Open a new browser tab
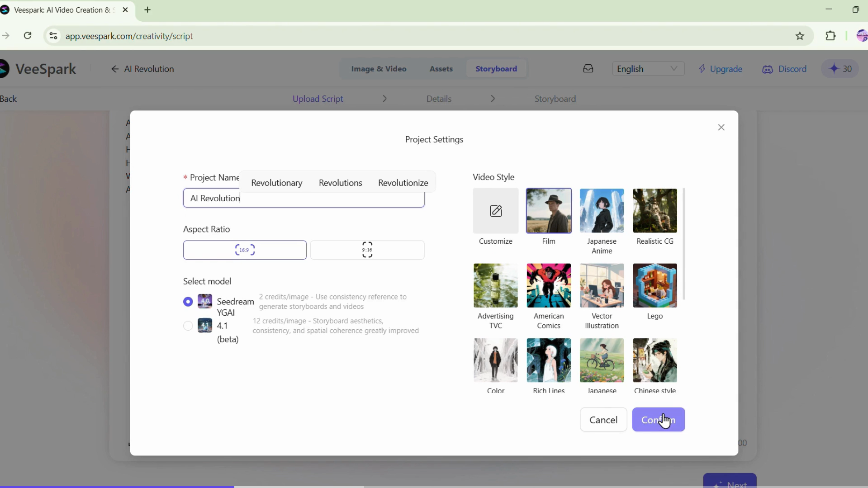The width and height of the screenshot is (868, 488). pyautogui.click(x=147, y=10)
